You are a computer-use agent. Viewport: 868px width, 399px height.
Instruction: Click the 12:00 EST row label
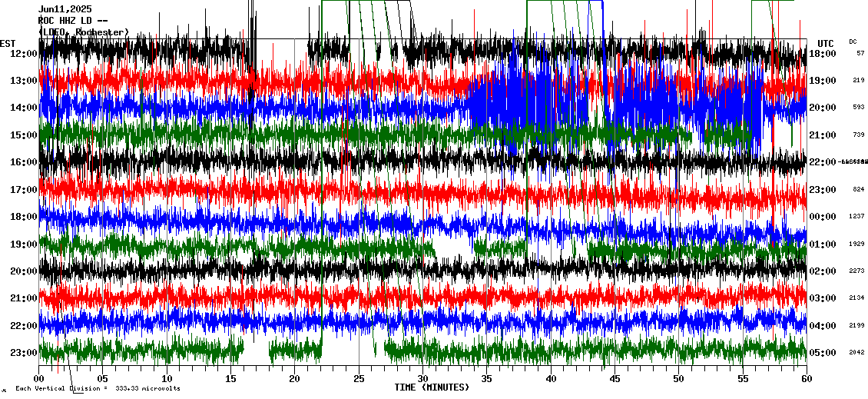[23, 53]
